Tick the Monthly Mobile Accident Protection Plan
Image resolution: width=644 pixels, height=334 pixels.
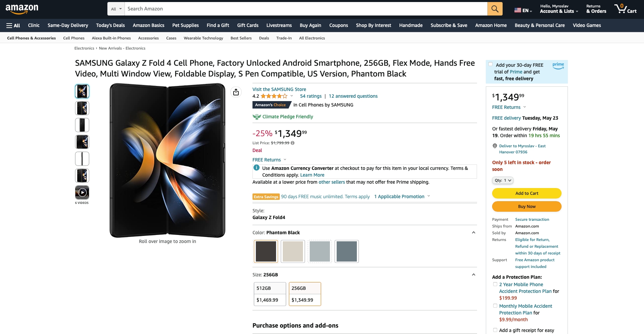coord(495,306)
